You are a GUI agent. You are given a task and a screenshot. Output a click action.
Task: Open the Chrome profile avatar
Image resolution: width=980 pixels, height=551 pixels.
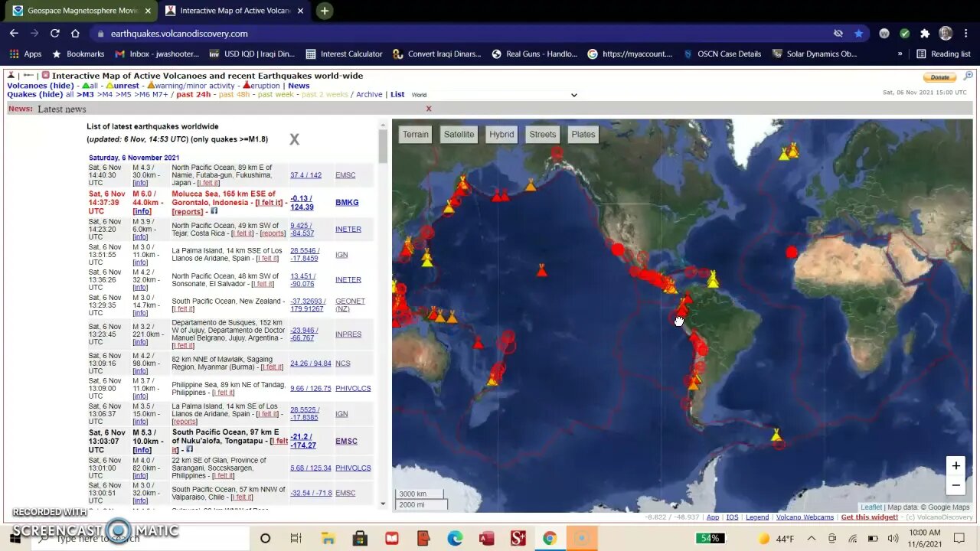coord(946,33)
